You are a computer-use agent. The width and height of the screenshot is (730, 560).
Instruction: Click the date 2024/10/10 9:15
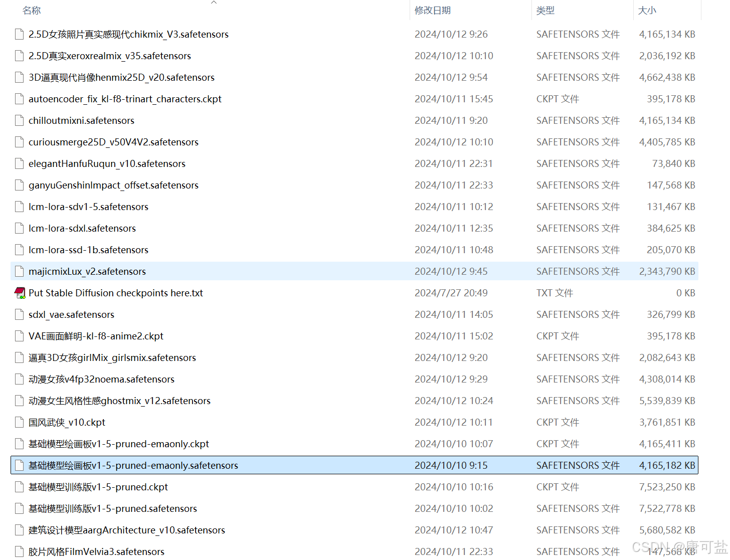point(451,465)
